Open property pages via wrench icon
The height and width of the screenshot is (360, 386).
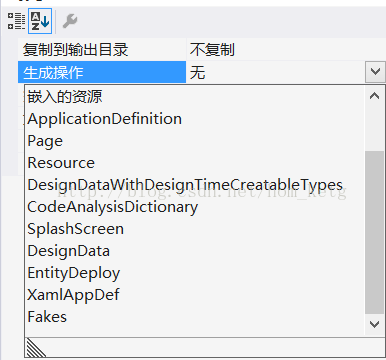70,21
